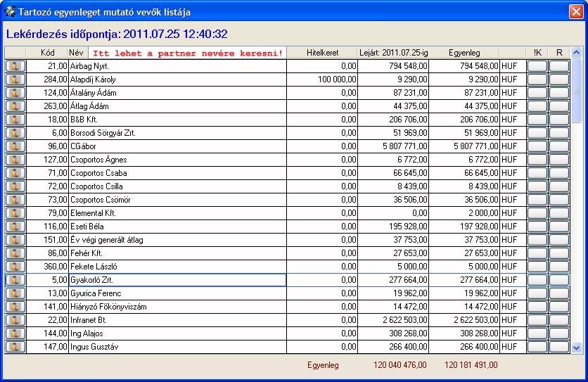Click row icon for Fehér Kft.
Image resolution: width=588 pixels, height=382 pixels.
15,253
